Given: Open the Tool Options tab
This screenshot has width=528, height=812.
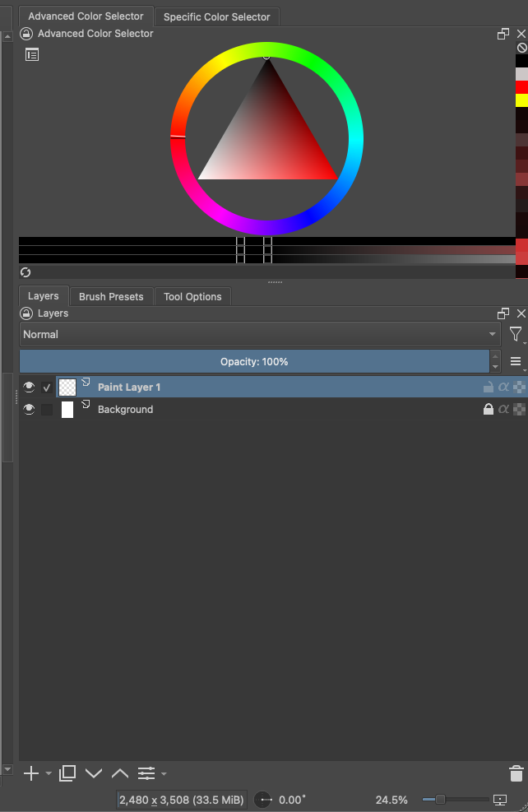Looking at the screenshot, I should point(192,297).
